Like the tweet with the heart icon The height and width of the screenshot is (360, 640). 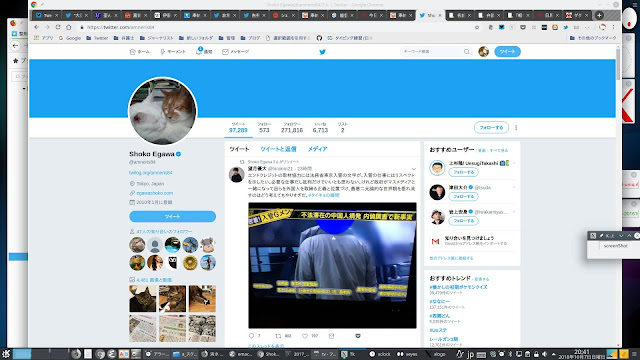coord(305,336)
